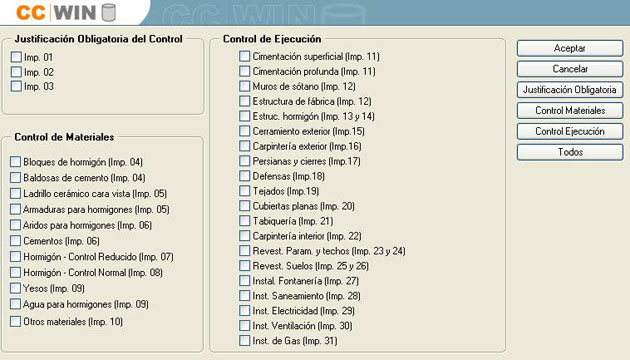Check Armaduras para hormigones (Imp. 05)

pos(15,209)
